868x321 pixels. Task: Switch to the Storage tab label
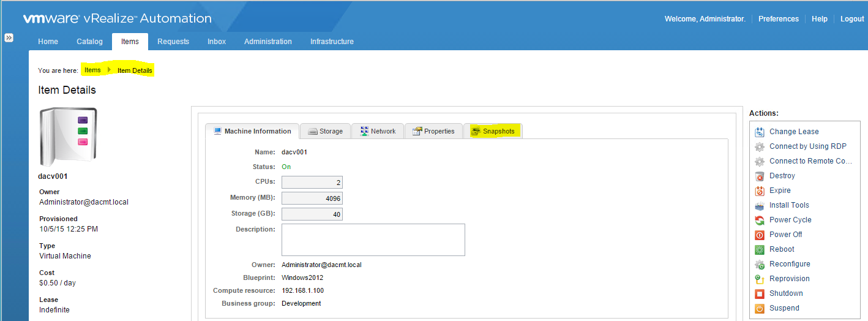pos(331,131)
